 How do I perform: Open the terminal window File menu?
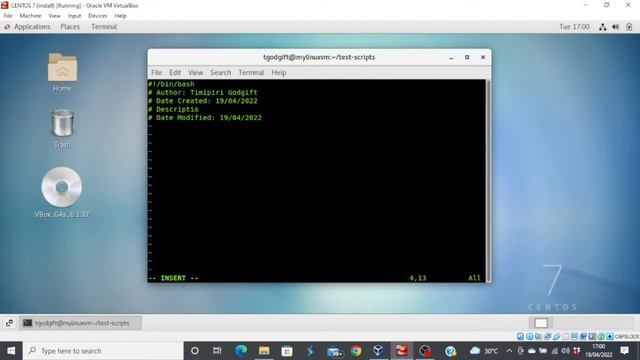click(156, 73)
